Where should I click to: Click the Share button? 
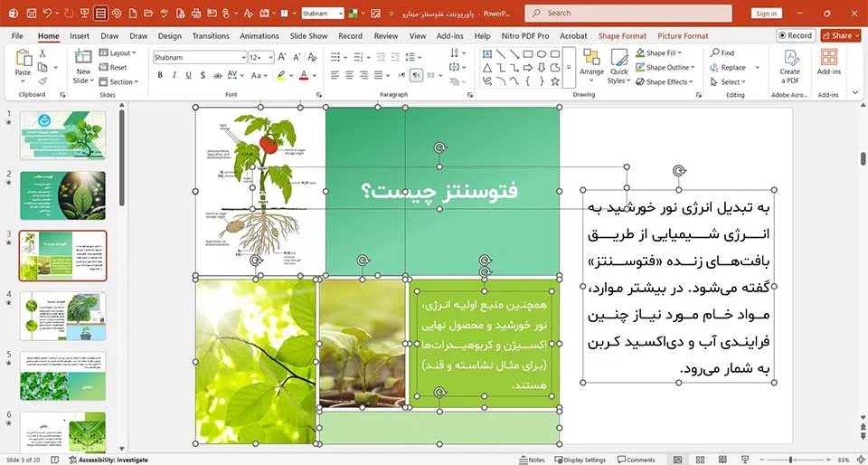840,35
